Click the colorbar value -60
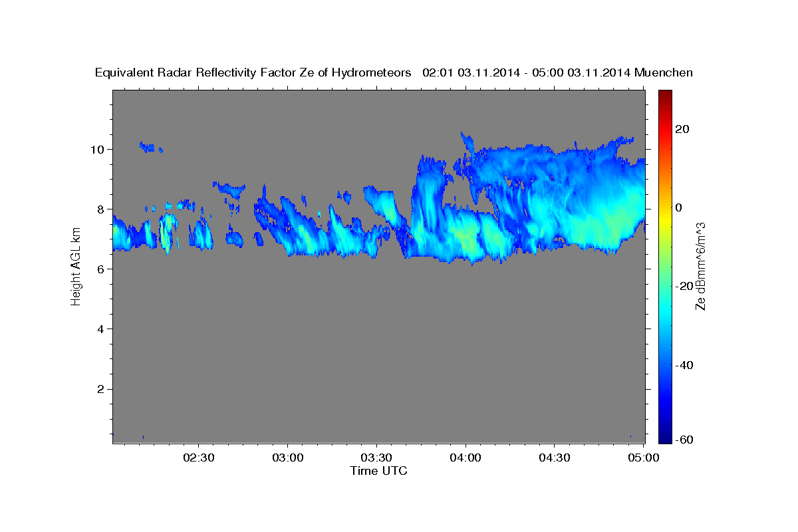Image resolution: width=798 pixels, height=532 pixels. click(x=686, y=440)
